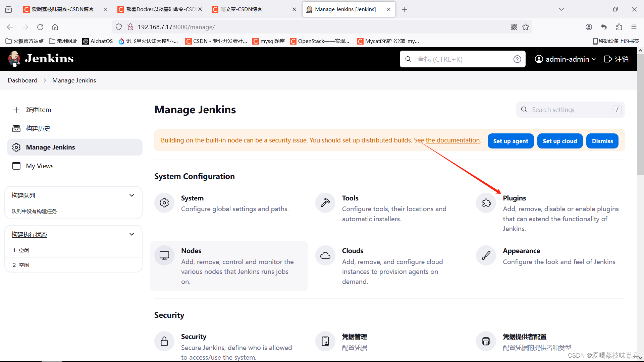Click the browser reload icon
Screen dimensions: 644x362
click(40, 27)
